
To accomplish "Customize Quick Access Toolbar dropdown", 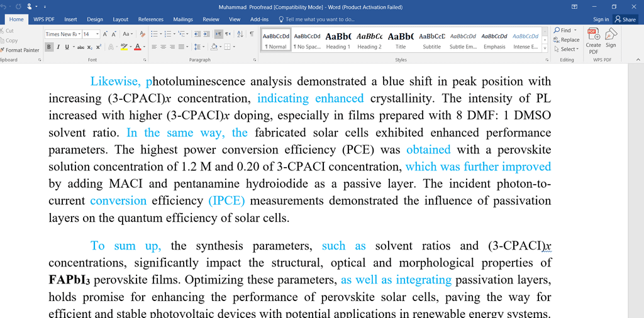I will [45, 7].
